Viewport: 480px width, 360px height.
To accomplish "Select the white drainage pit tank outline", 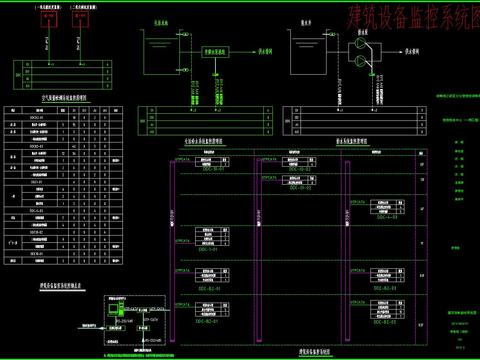I will (308, 52).
